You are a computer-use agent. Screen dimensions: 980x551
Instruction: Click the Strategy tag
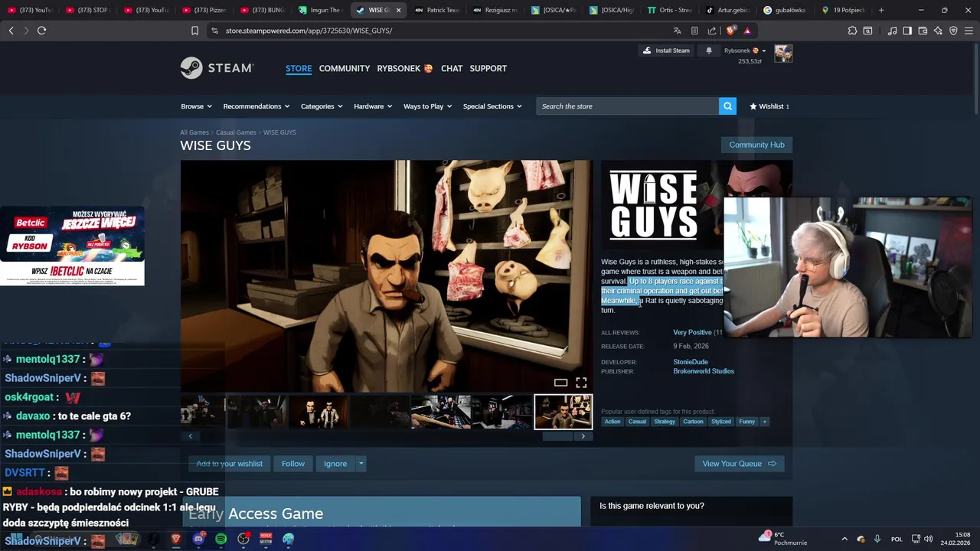665,422
